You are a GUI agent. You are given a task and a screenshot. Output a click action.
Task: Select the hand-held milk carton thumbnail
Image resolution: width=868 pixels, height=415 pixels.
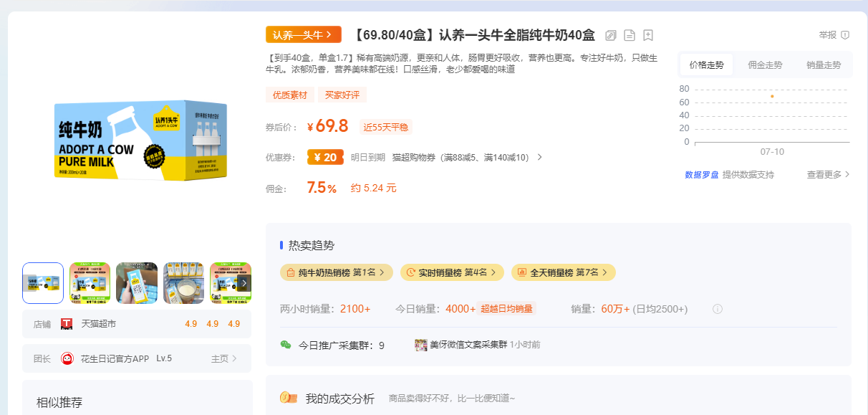[137, 283]
